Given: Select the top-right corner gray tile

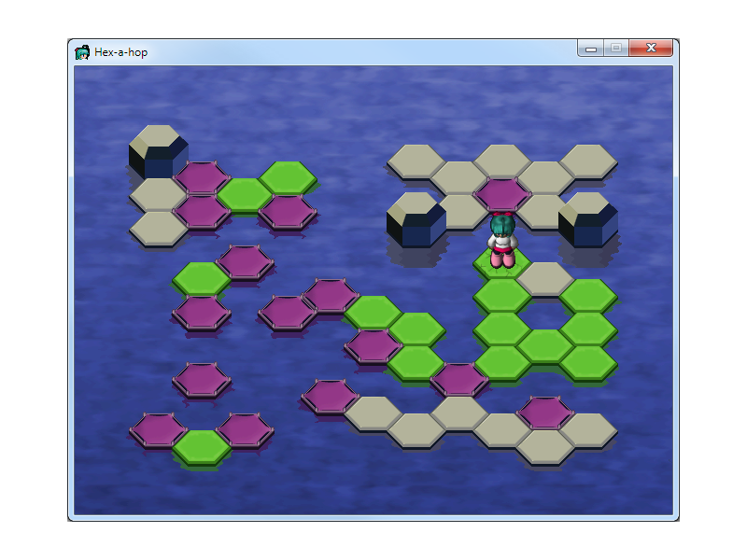Looking at the screenshot, I should pyautogui.click(x=588, y=160).
